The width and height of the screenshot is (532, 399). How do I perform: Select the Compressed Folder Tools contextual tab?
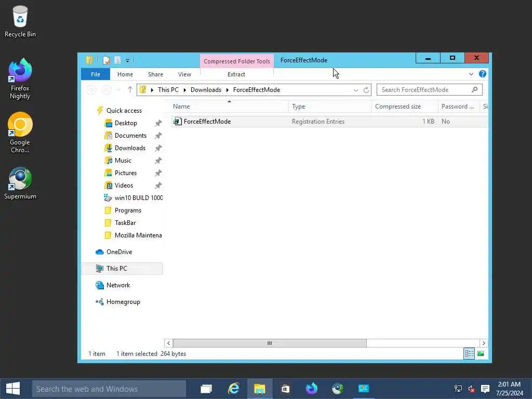(237, 61)
